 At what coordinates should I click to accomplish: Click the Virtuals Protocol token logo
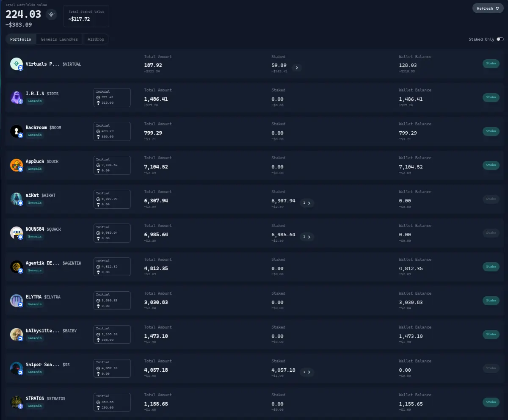[17, 64]
